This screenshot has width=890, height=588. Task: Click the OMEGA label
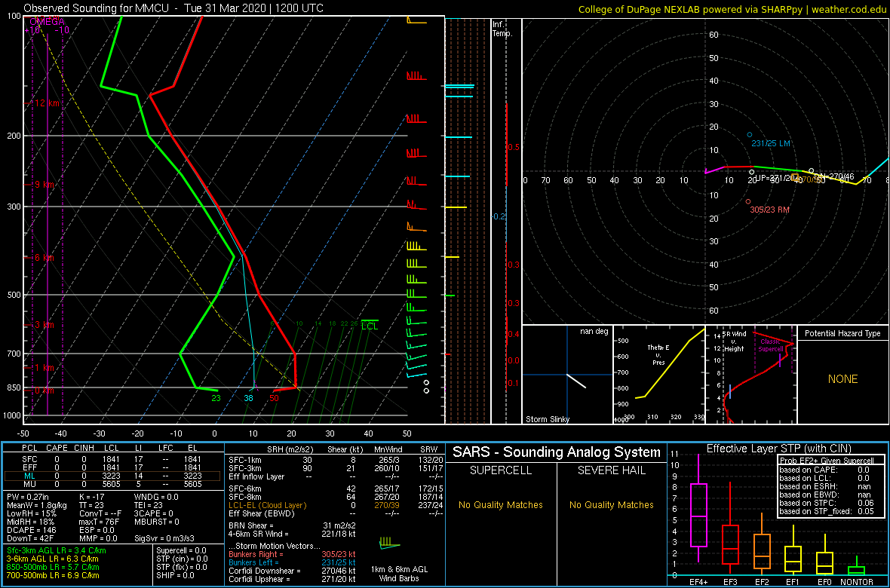tap(48, 22)
